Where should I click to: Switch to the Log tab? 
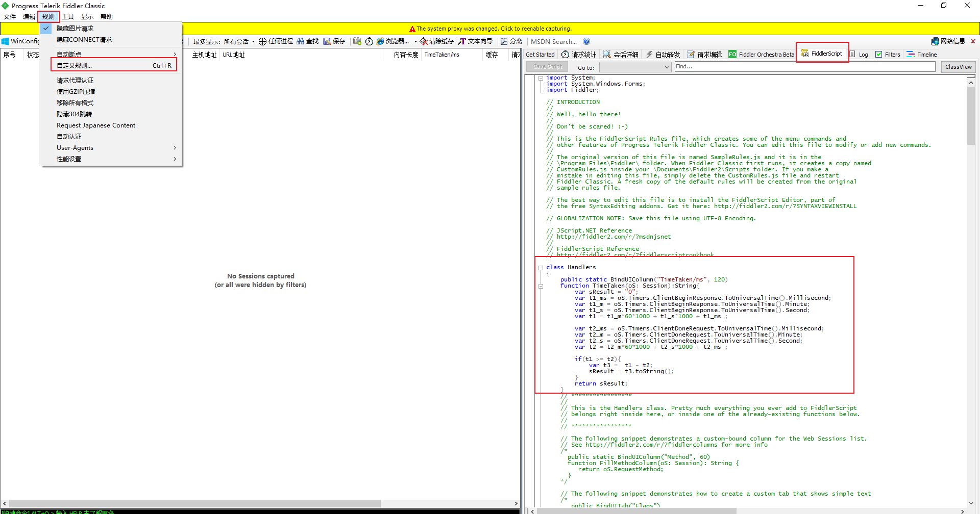859,55
